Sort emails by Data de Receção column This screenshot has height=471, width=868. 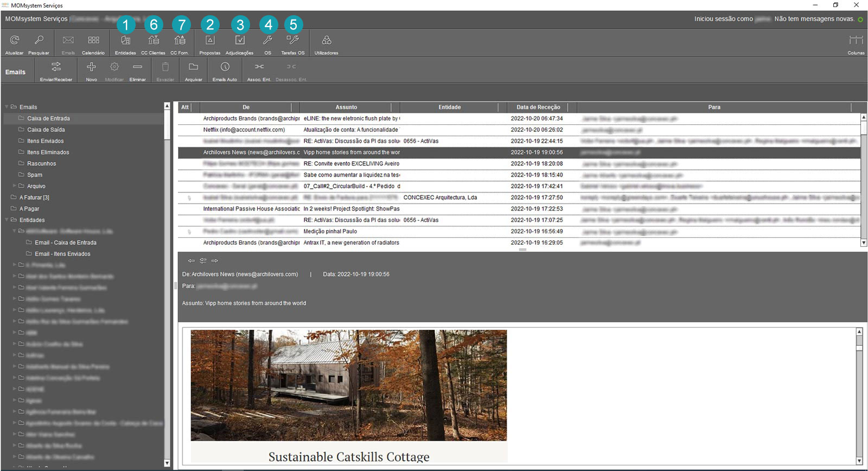(538, 107)
